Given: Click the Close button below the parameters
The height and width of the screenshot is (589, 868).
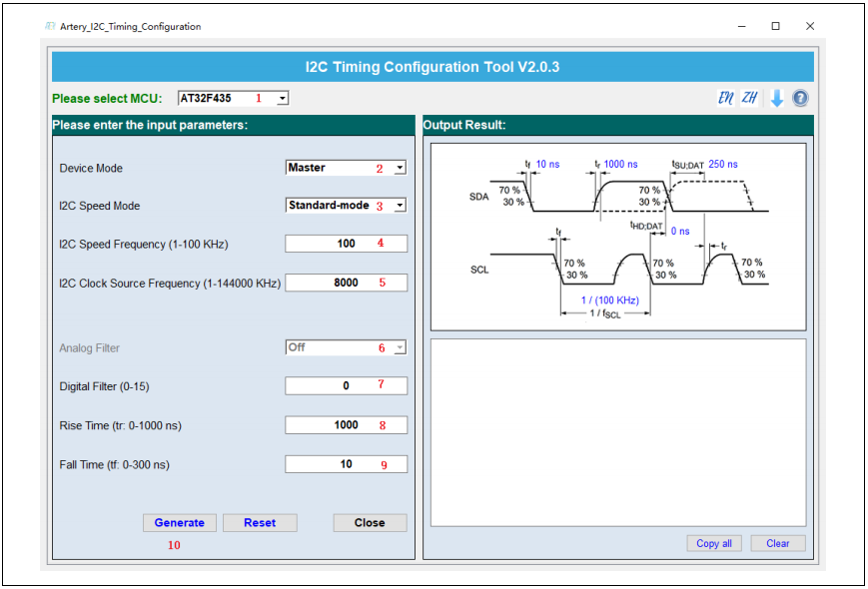Looking at the screenshot, I should (370, 522).
